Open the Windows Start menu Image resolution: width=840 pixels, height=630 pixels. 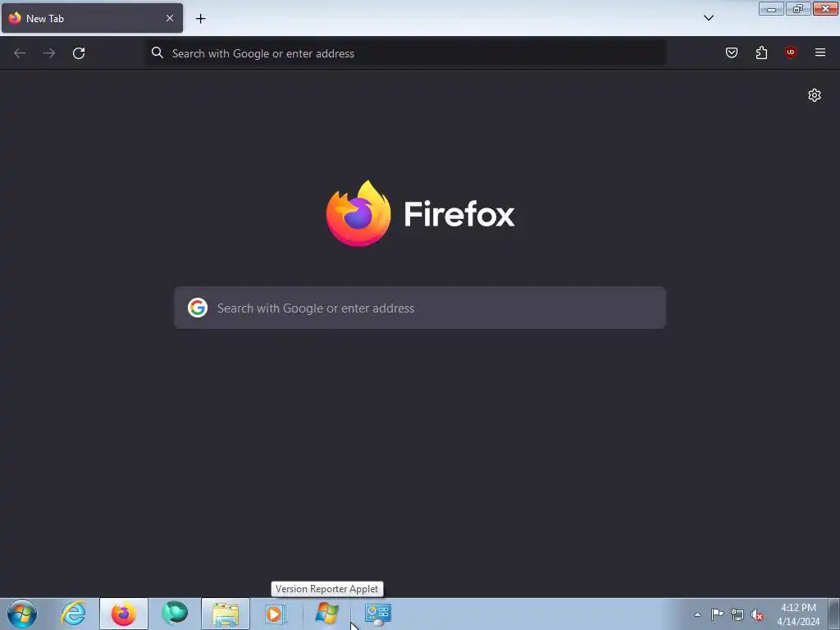(x=22, y=614)
